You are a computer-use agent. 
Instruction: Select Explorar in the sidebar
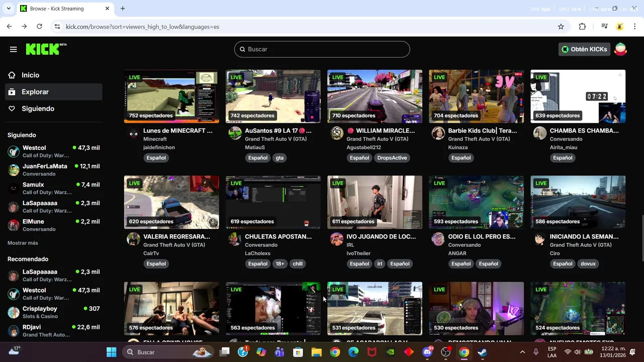coord(54,92)
